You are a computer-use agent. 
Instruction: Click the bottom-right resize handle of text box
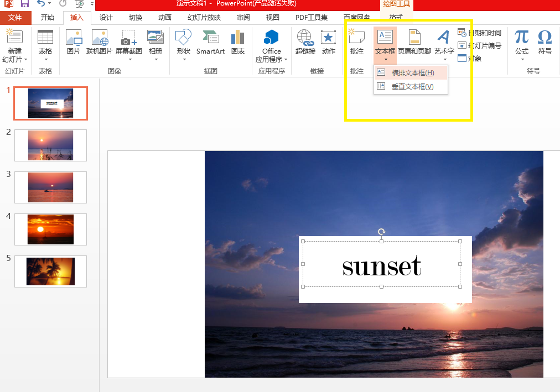pyautogui.click(x=460, y=287)
